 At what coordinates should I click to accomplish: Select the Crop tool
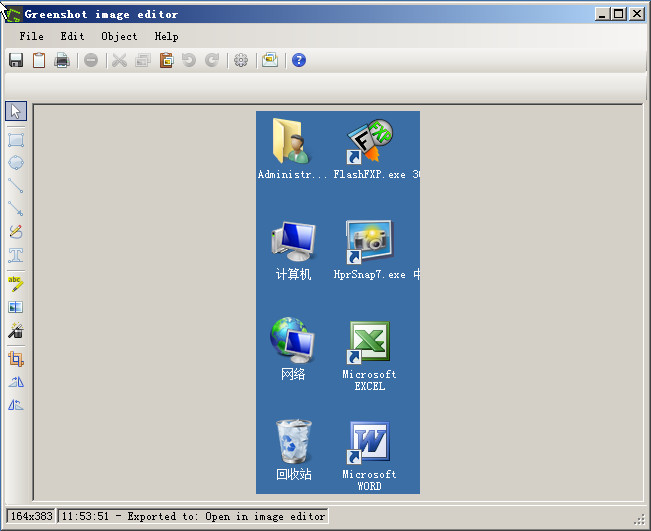tap(16, 359)
